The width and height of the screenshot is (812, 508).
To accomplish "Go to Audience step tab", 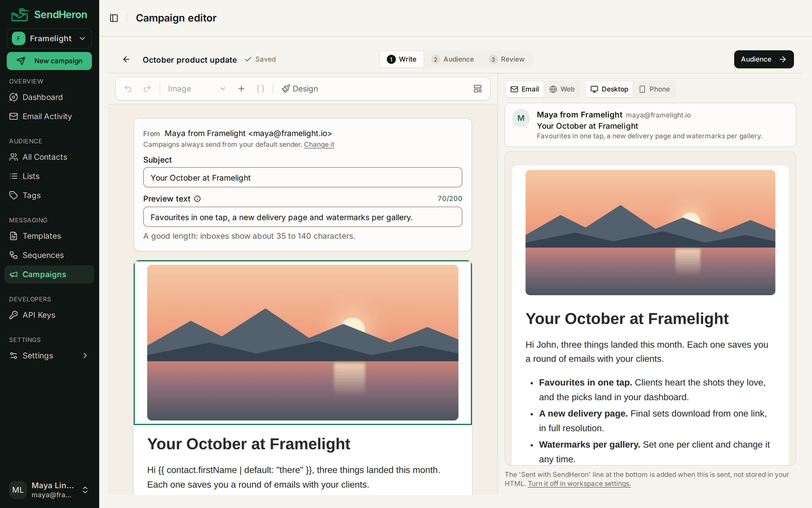I will (453, 59).
